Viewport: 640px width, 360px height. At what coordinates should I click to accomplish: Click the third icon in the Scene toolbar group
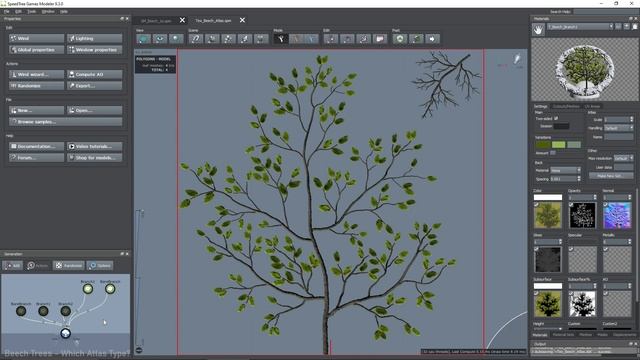coord(228,39)
